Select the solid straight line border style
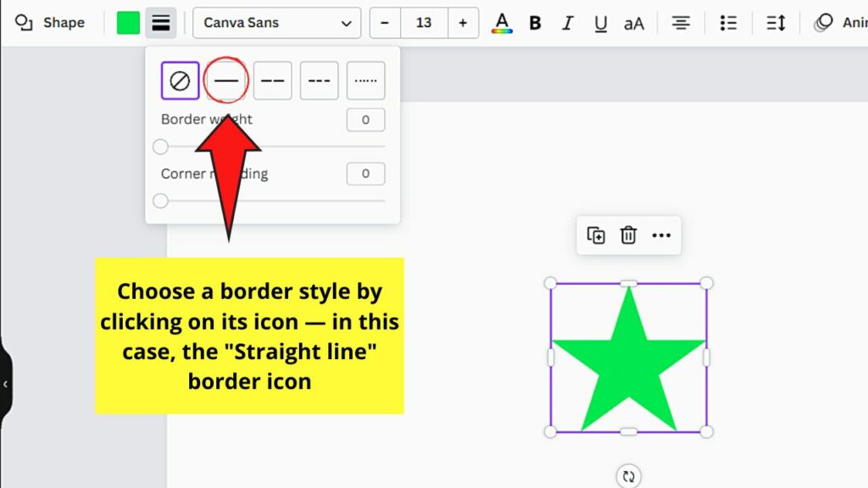Viewport: 868px width, 488px height. [x=226, y=80]
